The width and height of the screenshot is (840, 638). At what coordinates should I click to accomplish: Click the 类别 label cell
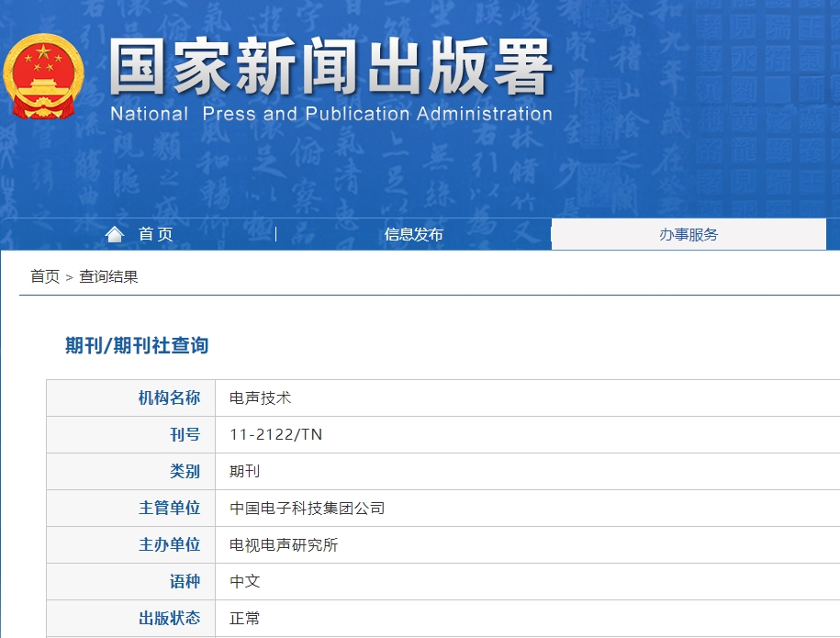pos(130,472)
